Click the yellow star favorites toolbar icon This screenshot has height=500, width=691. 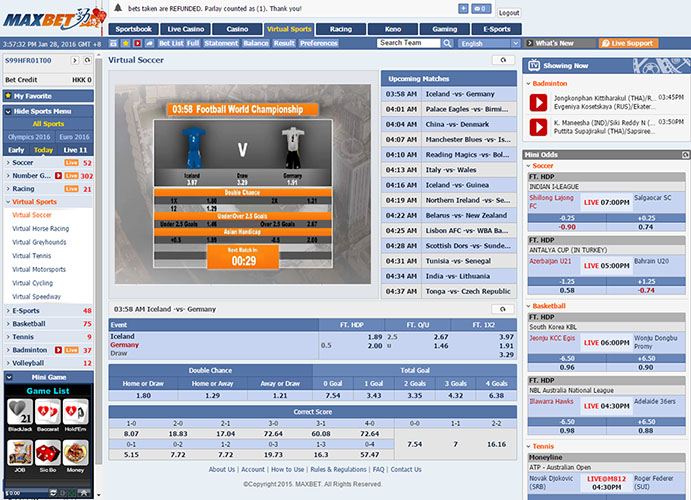coord(126,43)
